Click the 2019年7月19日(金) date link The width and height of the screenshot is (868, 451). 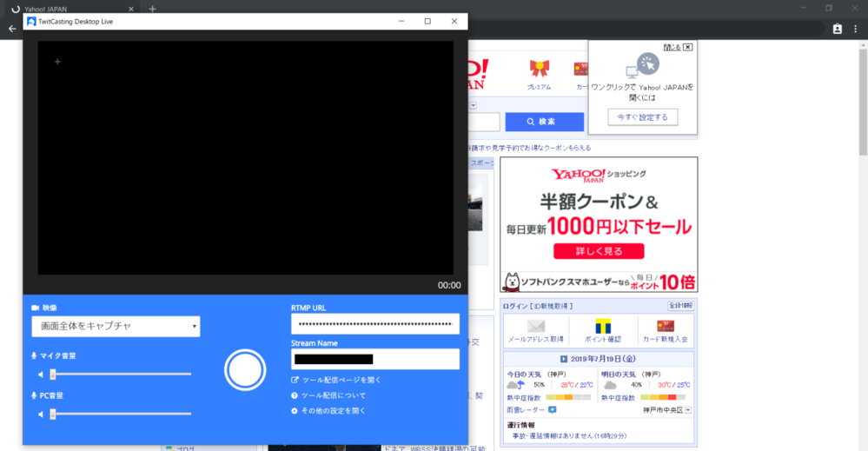pyautogui.click(x=603, y=359)
